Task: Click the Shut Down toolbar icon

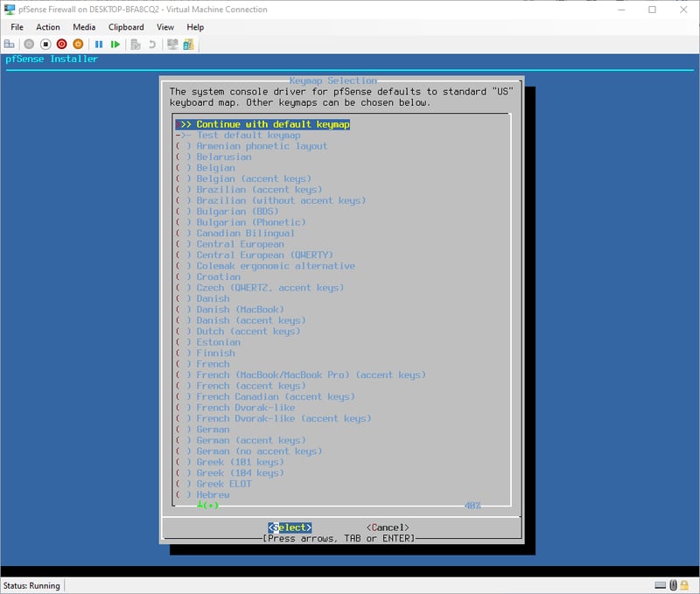Action: coord(59,44)
